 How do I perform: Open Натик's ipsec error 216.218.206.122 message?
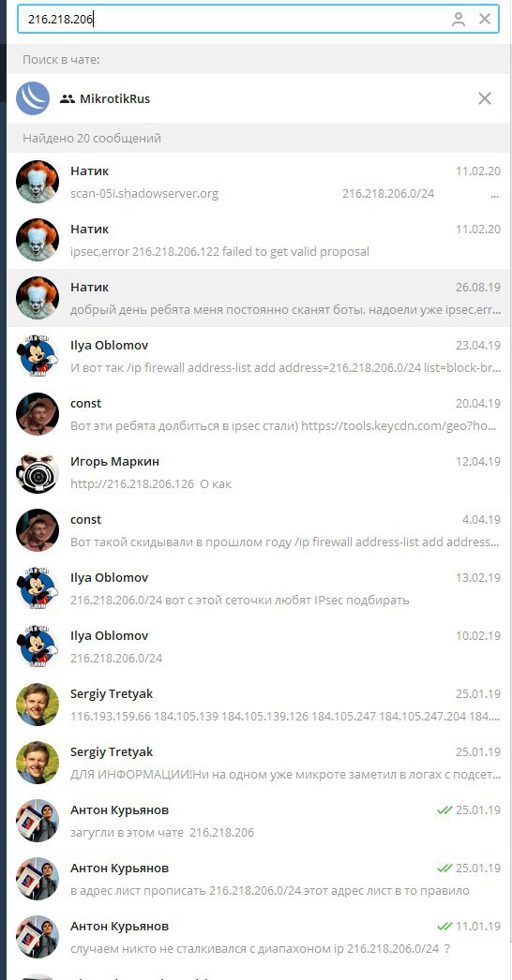coord(259,240)
